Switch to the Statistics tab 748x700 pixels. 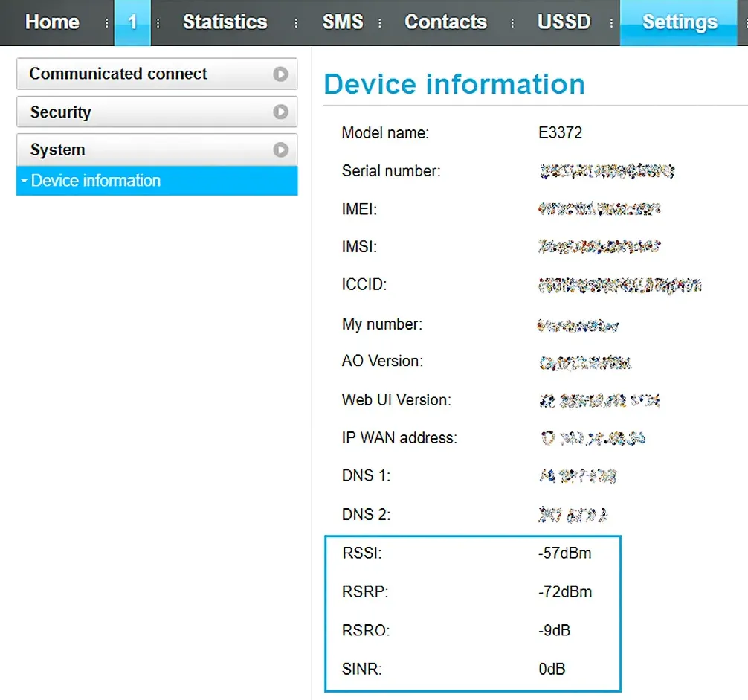[x=225, y=22]
